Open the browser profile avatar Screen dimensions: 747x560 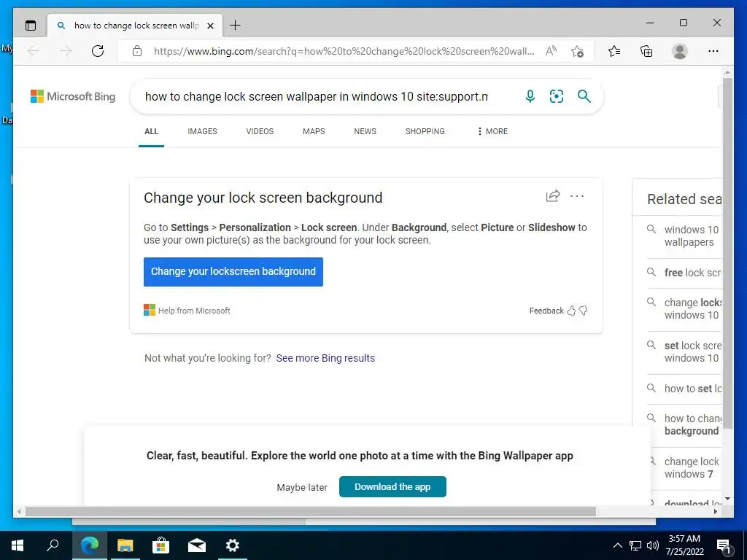click(x=680, y=51)
